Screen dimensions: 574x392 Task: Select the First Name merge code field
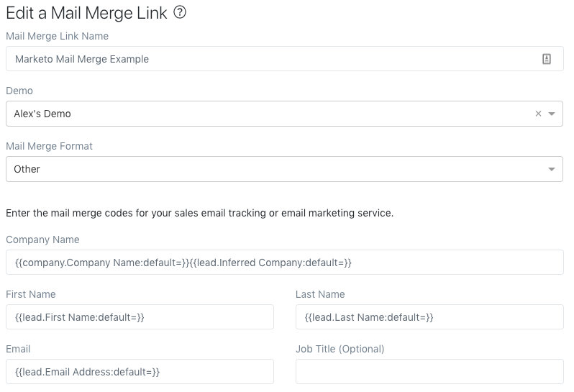[140, 317]
